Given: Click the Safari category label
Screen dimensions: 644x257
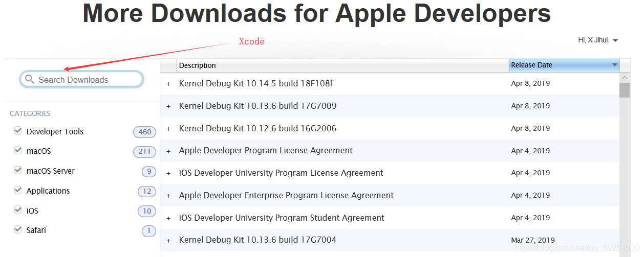Looking at the screenshot, I should pos(36,230).
